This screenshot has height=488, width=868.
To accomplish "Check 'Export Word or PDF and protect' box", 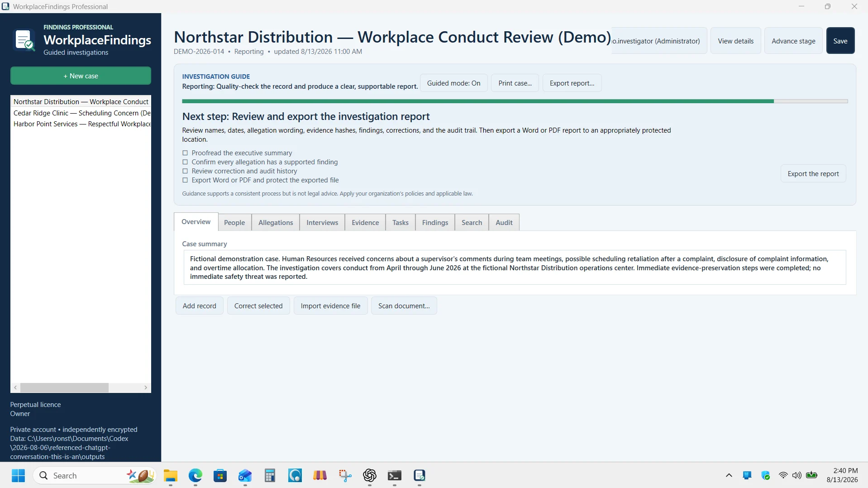I will (185, 180).
